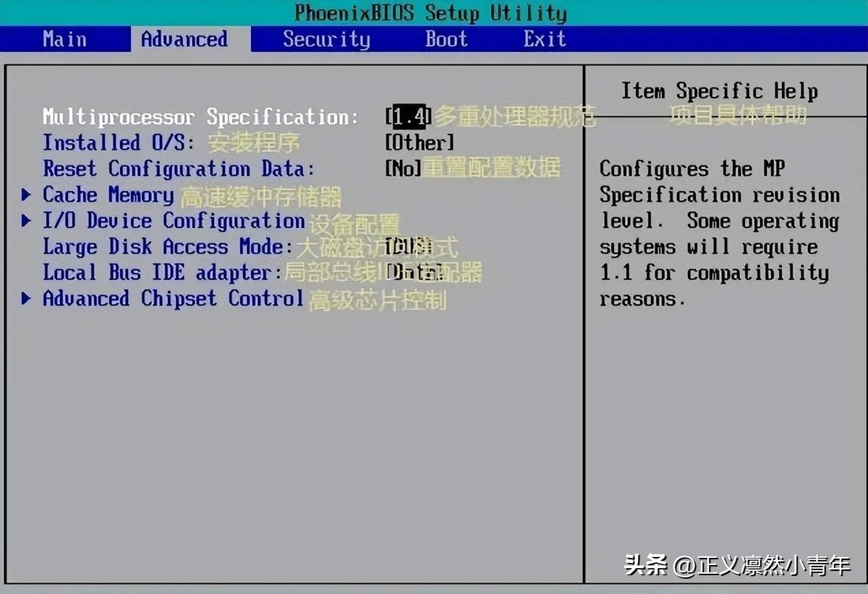Select the Local Bus IDE adapter value field
The height and width of the screenshot is (594, 868).
(414, 273)
